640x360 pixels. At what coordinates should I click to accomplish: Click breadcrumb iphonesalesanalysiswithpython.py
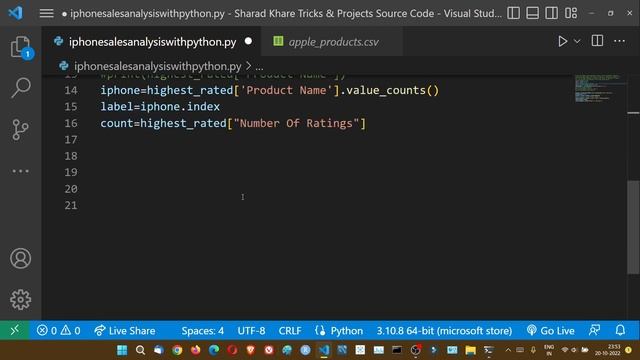pyautogui.click(x=158, y=66)
